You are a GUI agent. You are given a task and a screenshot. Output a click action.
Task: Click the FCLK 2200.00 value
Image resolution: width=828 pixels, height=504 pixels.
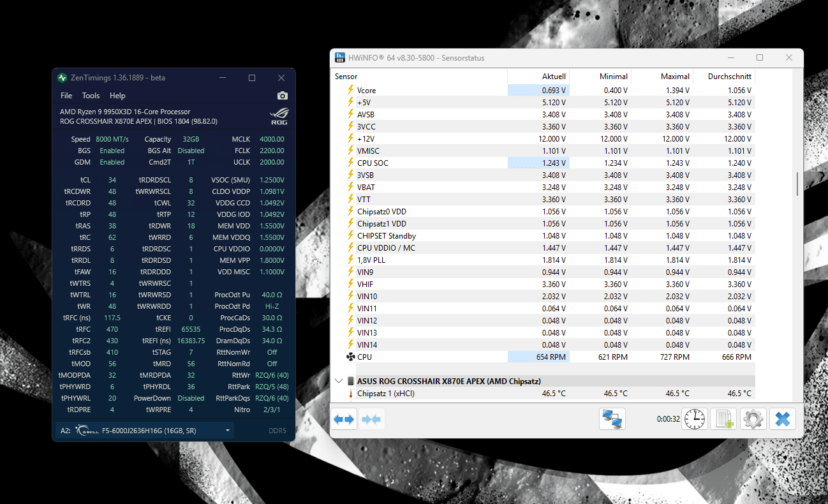[x=272, y=151]
